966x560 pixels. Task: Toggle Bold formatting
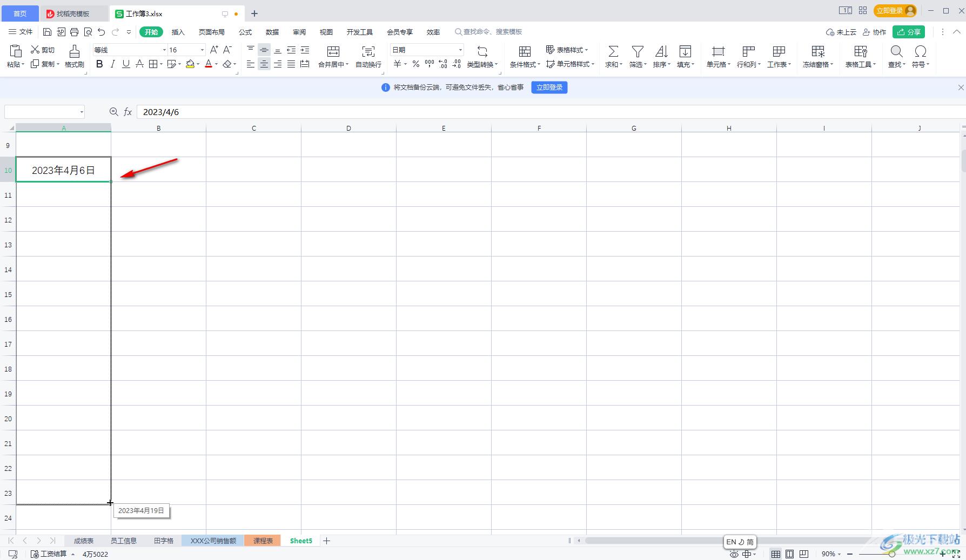(x=99, y=64)
